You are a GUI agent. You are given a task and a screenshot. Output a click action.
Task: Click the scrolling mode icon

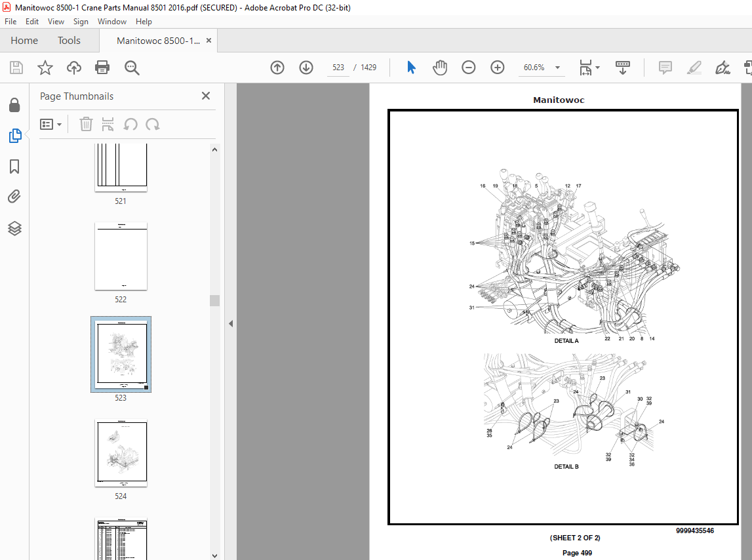(x=622, y=68)
